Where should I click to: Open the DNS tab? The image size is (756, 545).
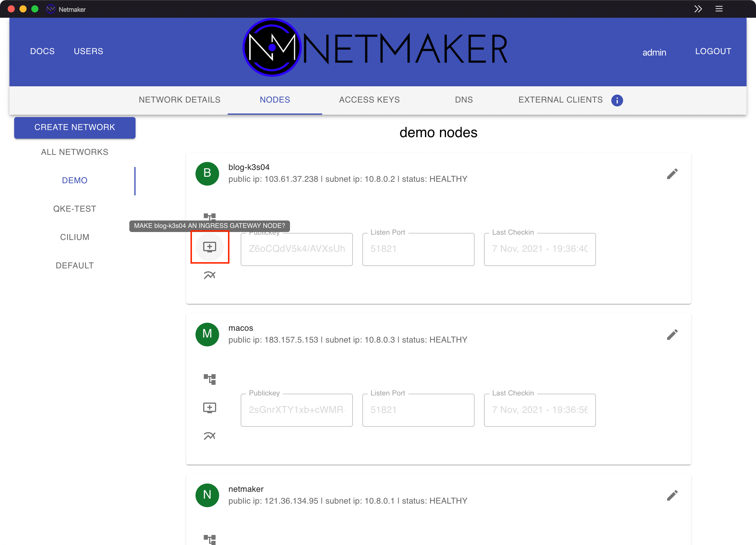point(464,99)
